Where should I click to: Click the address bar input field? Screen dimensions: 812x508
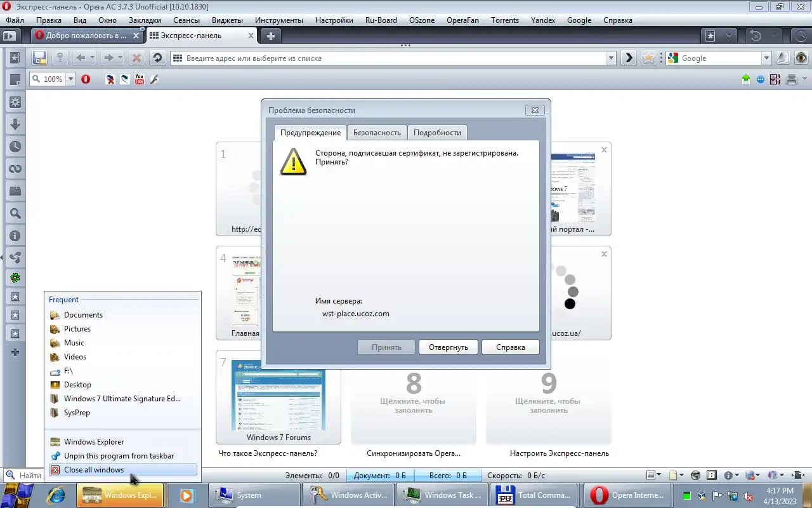pos(393,58)
